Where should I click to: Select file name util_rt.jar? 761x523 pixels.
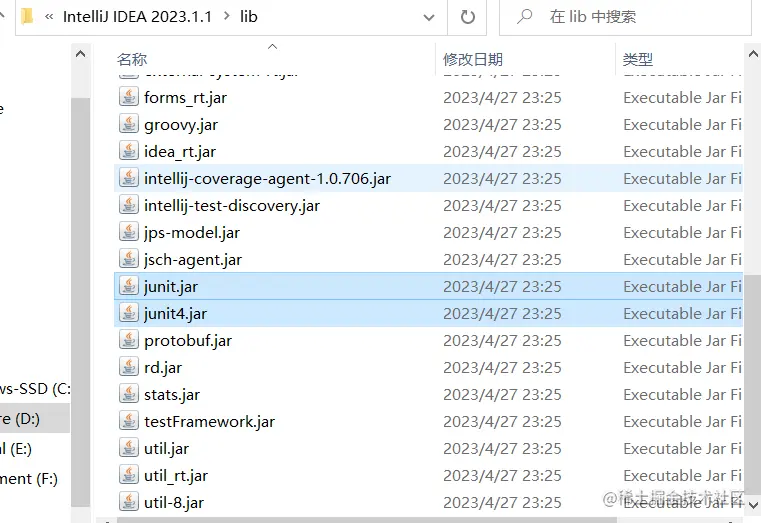tap(176, 476)
